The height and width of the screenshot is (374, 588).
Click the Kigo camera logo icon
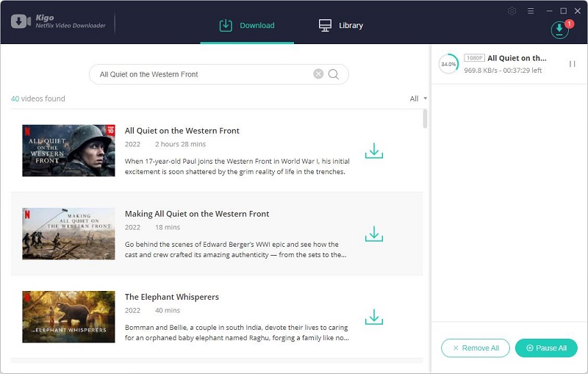21,21
